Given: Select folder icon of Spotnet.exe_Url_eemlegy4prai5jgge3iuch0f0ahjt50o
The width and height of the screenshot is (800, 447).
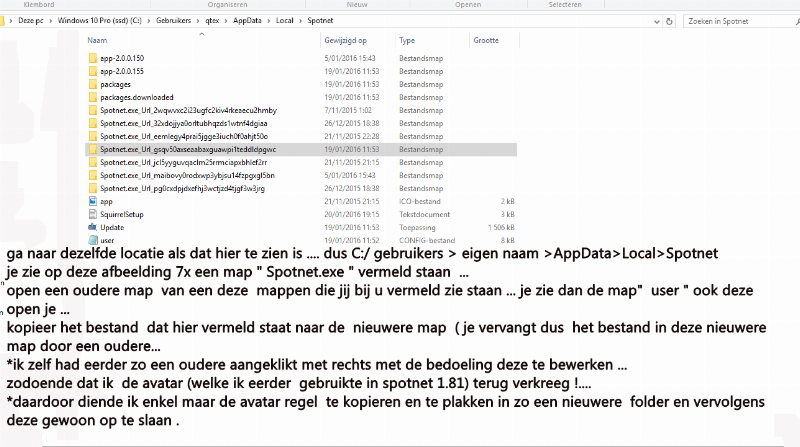Looking at the screenshot, I should (x=93, y=136).
